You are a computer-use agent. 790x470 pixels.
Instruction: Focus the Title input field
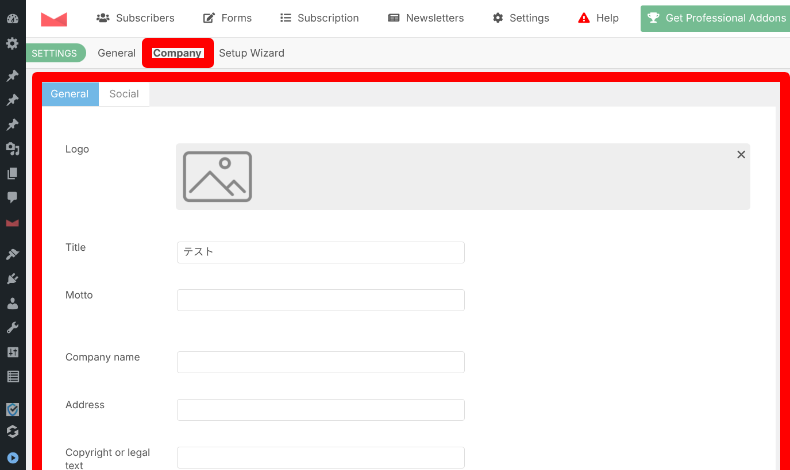[x=320, y=252]
